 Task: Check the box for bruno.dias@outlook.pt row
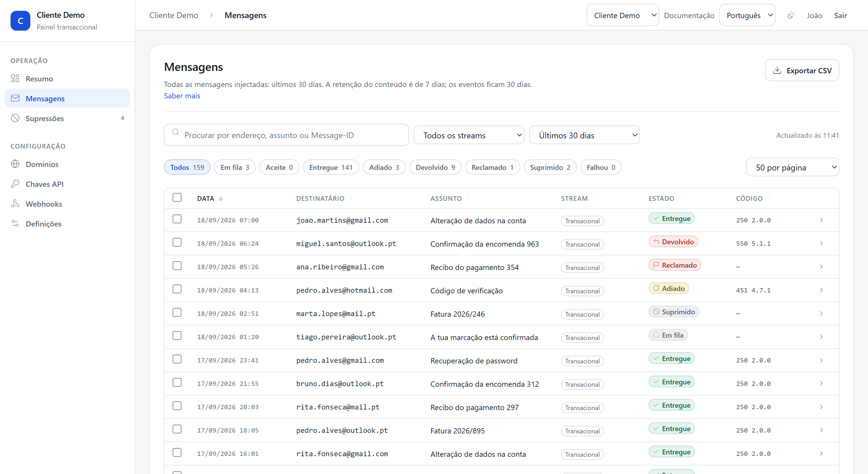click(177, 382)
